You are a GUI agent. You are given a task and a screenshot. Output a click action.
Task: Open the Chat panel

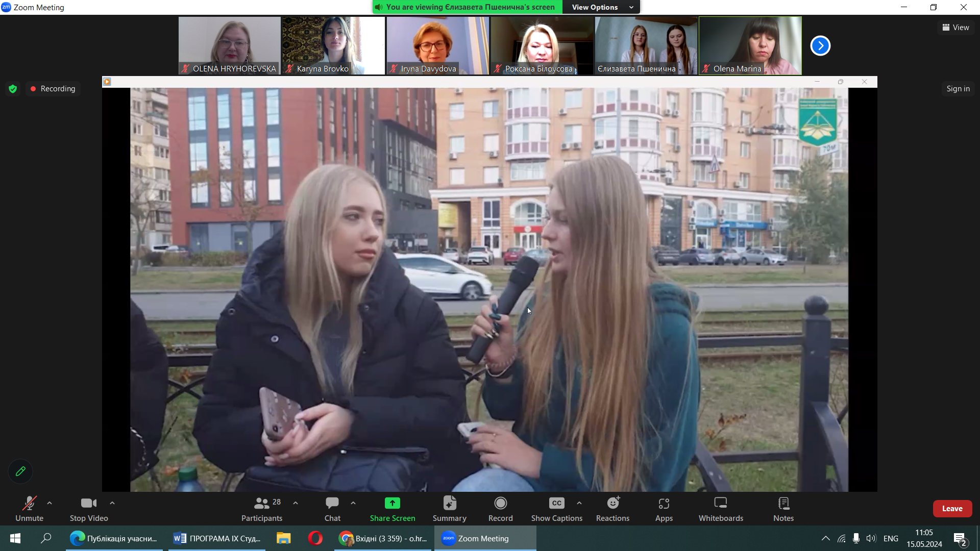click(332, 509)
